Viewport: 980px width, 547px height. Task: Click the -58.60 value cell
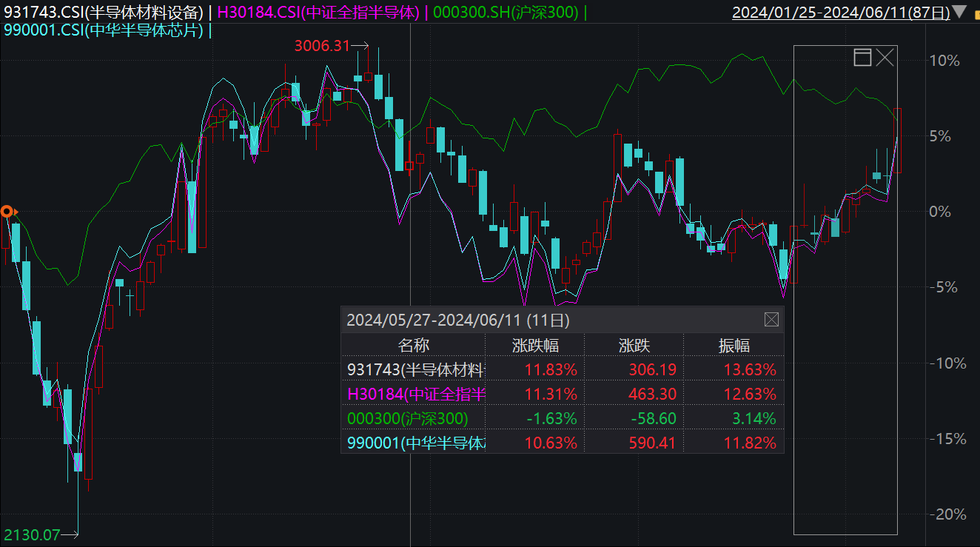[653, 418]
